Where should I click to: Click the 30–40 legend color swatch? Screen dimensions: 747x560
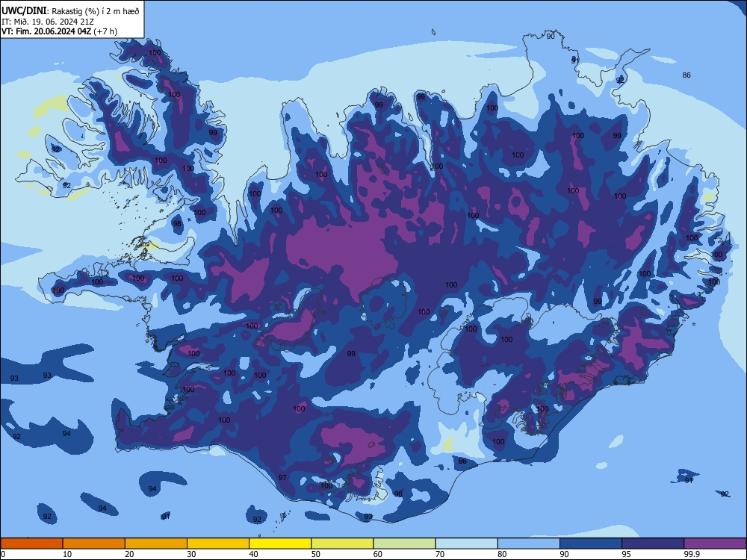(x=218, y=544)
